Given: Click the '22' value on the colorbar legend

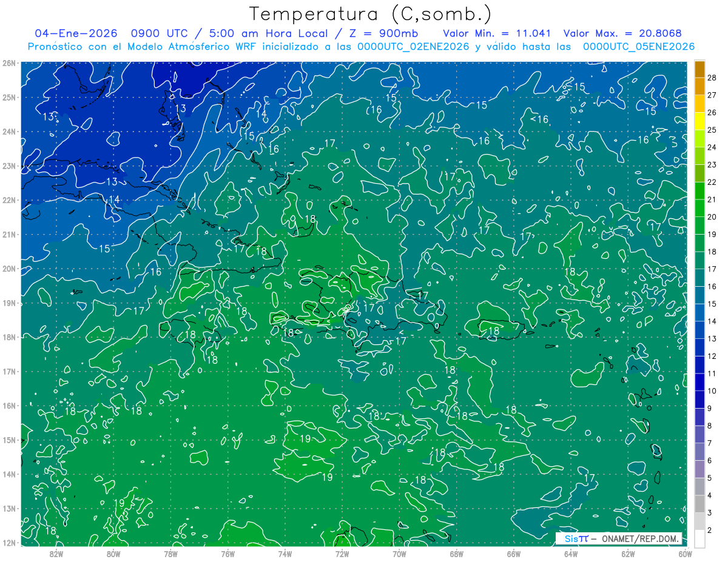Looking at the screenshot, I should [712, 182].
